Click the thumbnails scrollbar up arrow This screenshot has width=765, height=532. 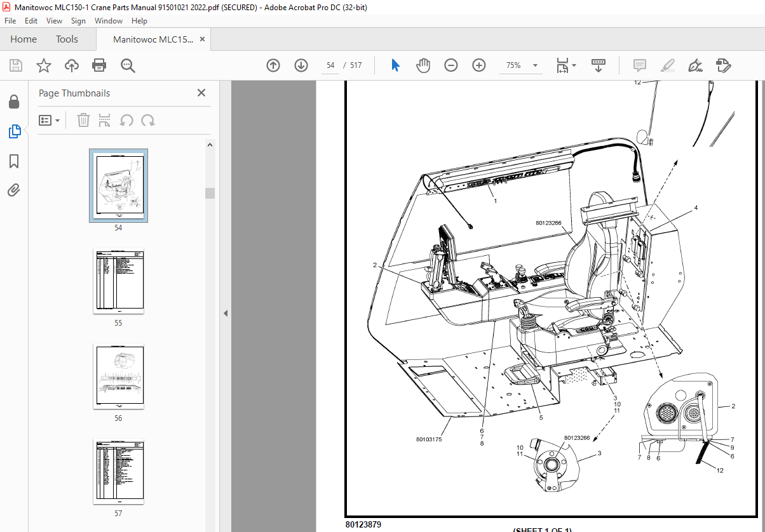click(x=210, y=145)
